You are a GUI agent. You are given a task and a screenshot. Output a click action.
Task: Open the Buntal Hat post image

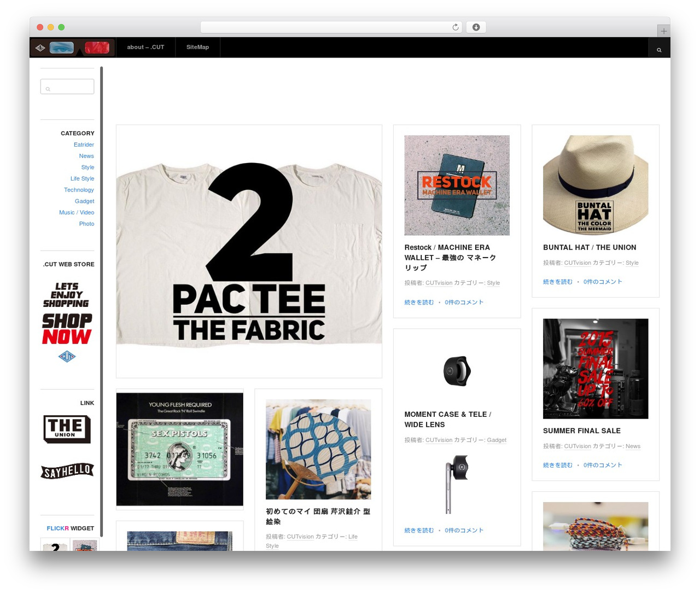click(596, 185)
